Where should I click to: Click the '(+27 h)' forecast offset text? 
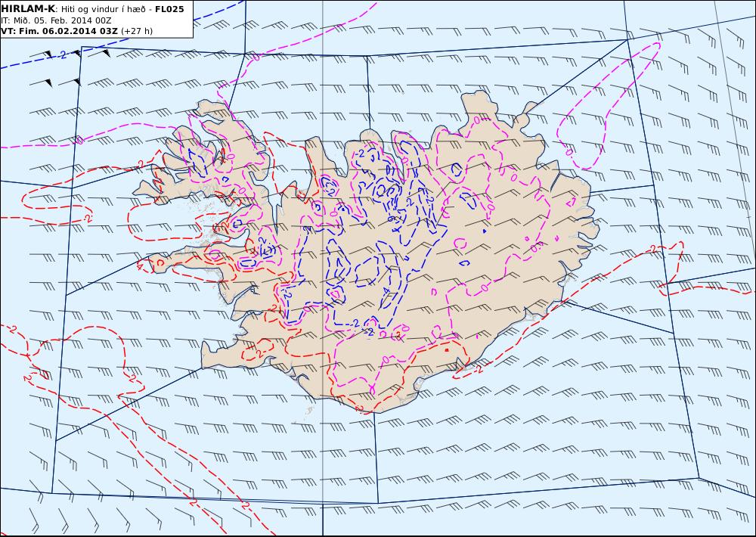click(136, 31)
